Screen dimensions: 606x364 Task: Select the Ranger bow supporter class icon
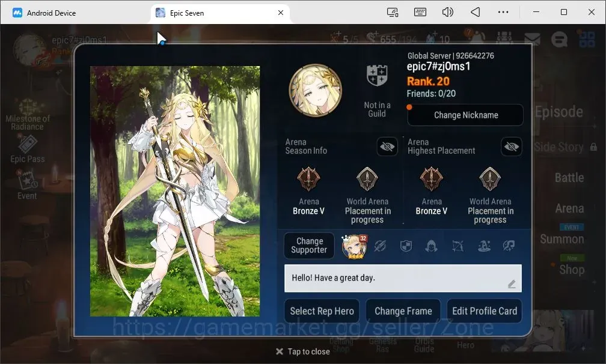(458, 246)
